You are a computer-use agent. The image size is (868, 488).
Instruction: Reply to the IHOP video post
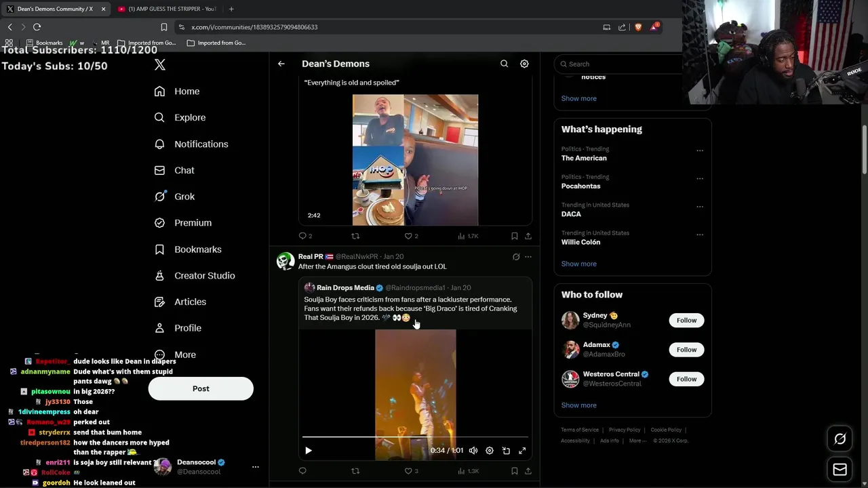[x=305, y=236]
